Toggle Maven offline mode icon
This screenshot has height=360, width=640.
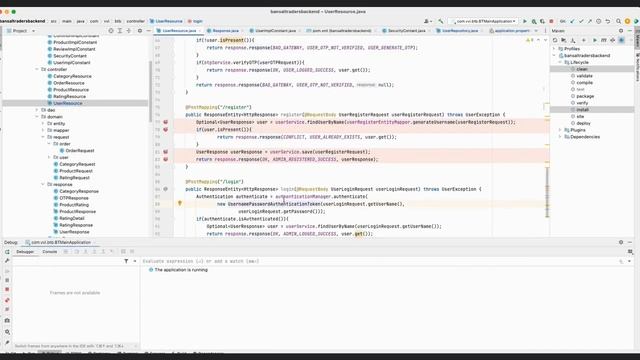click(x=613, y=40)
